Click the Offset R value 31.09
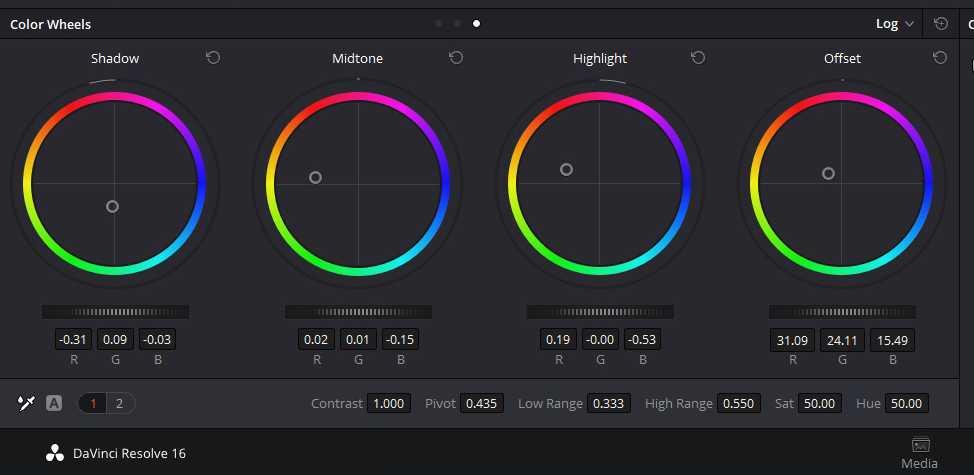 [792, 340]
